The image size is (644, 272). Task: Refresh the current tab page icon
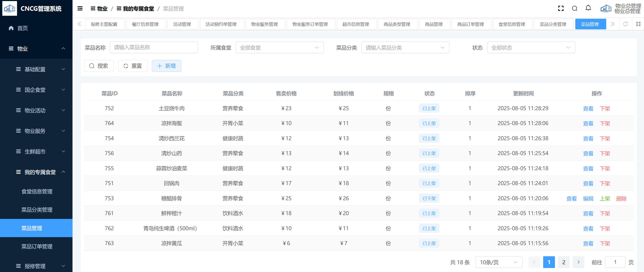click(x=626, y=24)
